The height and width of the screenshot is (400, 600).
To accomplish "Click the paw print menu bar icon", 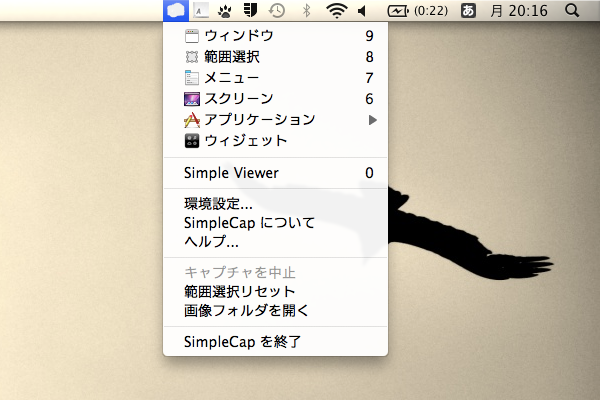I will click(x=225, y=11).
